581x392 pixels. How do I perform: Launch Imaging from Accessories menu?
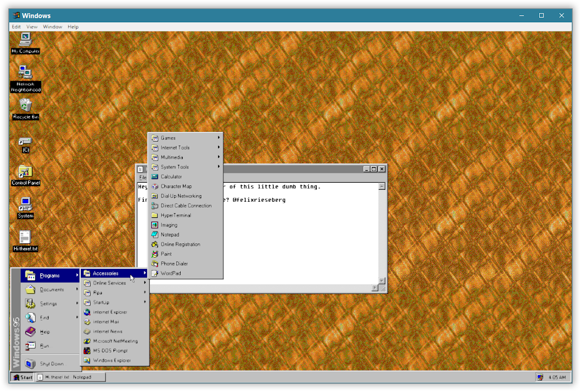coord(186,224)
